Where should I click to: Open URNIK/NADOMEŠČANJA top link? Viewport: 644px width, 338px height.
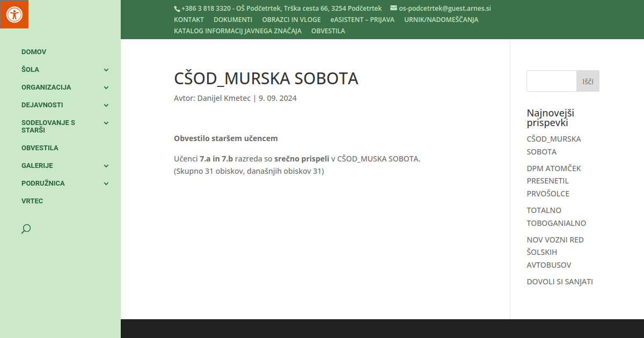coord(441,20)
